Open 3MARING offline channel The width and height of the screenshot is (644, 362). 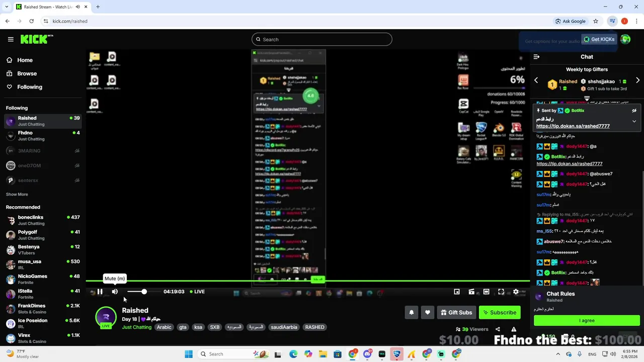[43, 151]
